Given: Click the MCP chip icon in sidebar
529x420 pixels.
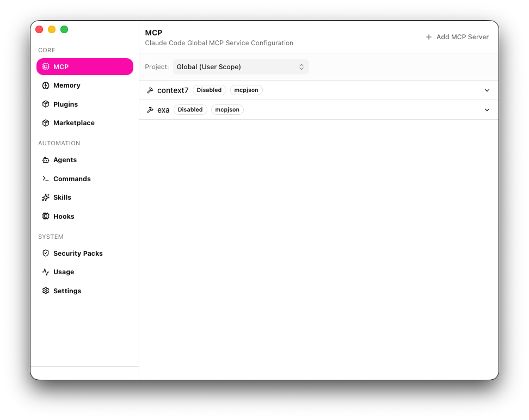Looking at the screenshot, I should tap(46, 66).
